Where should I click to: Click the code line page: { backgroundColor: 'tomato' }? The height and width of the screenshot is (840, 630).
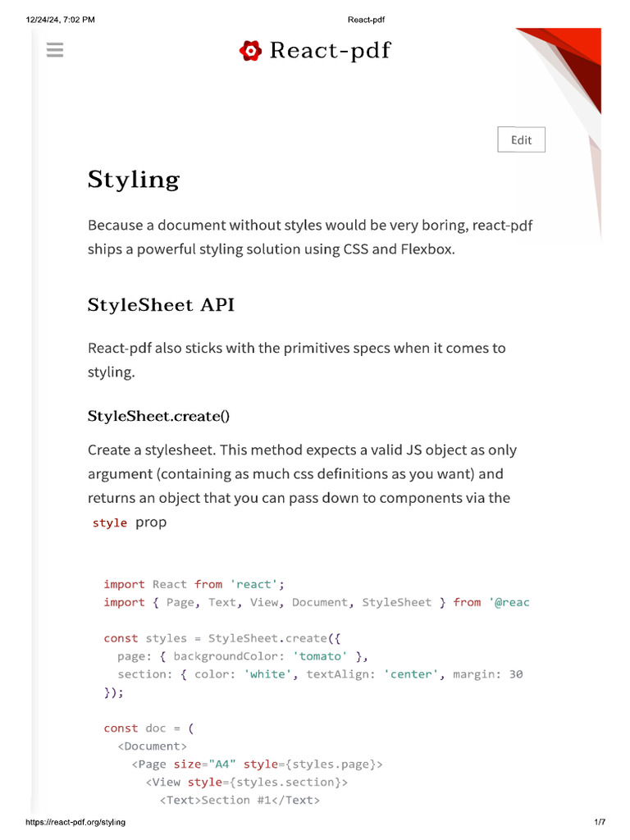[243, 657]
